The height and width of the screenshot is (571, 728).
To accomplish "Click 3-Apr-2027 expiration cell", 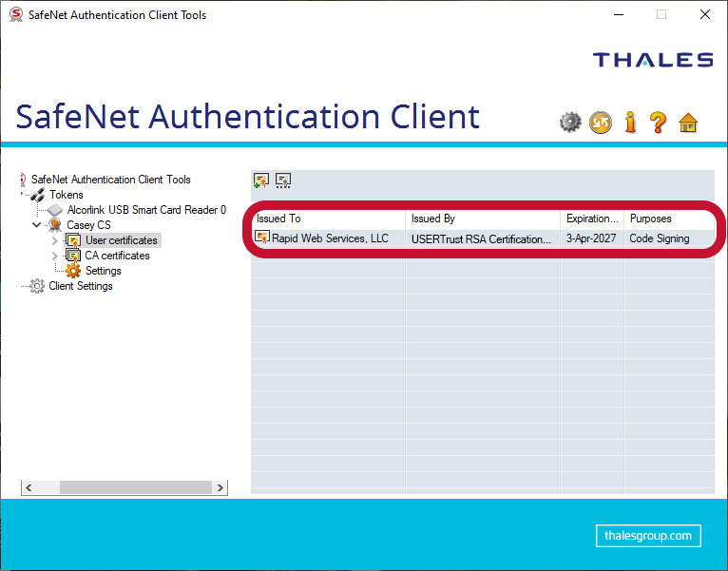I will click(591, 238).
